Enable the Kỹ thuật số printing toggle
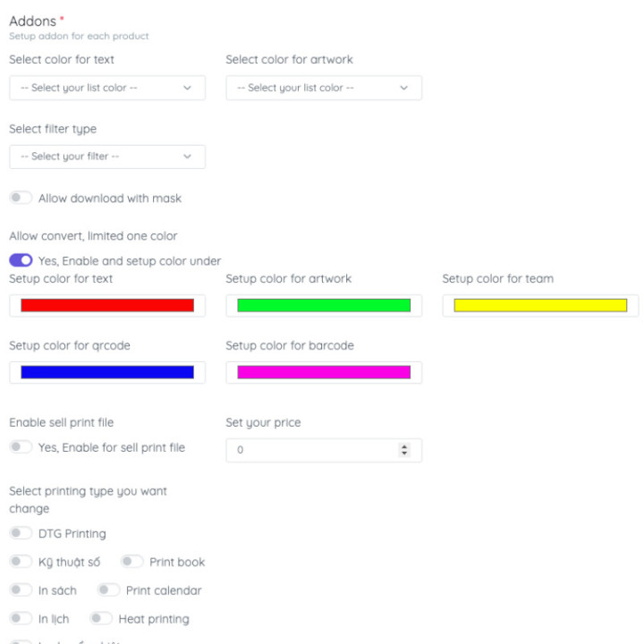The width and height of the screenshot is (644, 644). (x=21, y=562)
